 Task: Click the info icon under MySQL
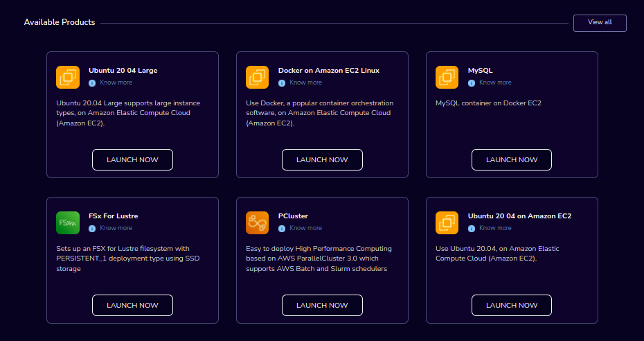tap(472, 83)
